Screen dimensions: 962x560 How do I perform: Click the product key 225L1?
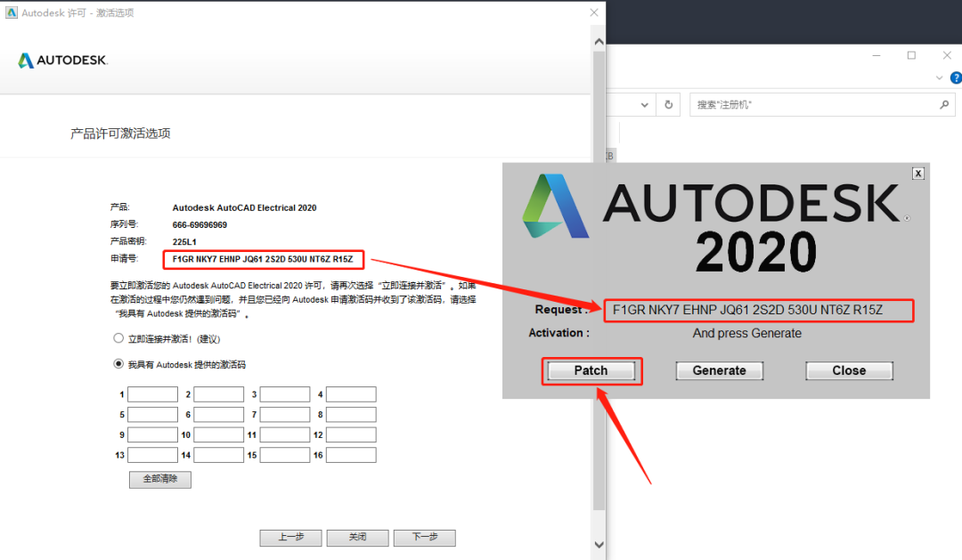pos(184,241)
